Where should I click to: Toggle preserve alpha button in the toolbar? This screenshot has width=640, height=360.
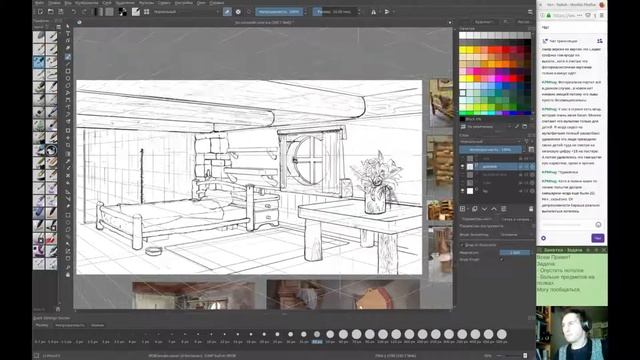coord(238,12)
